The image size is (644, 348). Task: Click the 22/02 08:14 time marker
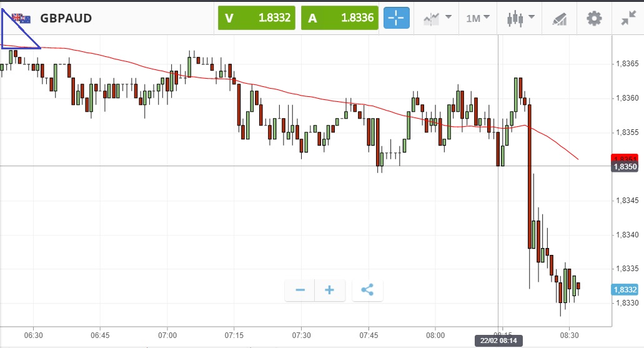pos(498,341)
